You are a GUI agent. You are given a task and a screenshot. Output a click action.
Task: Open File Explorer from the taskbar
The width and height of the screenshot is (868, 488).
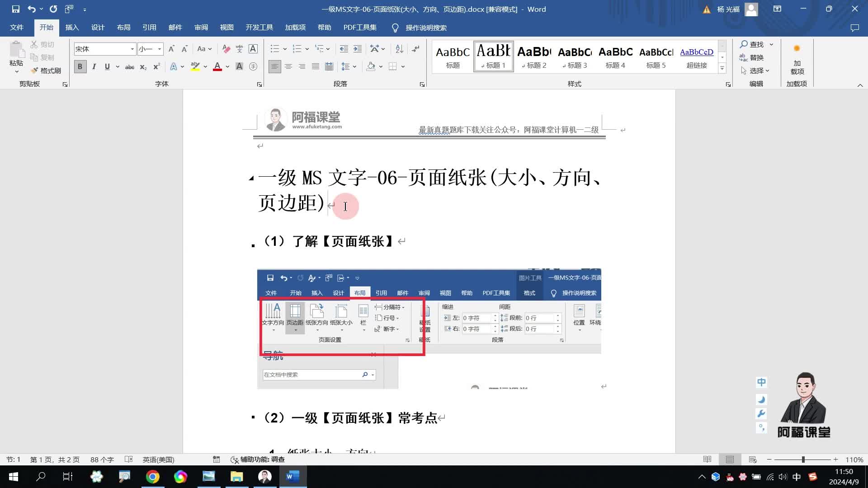(236, 476)
